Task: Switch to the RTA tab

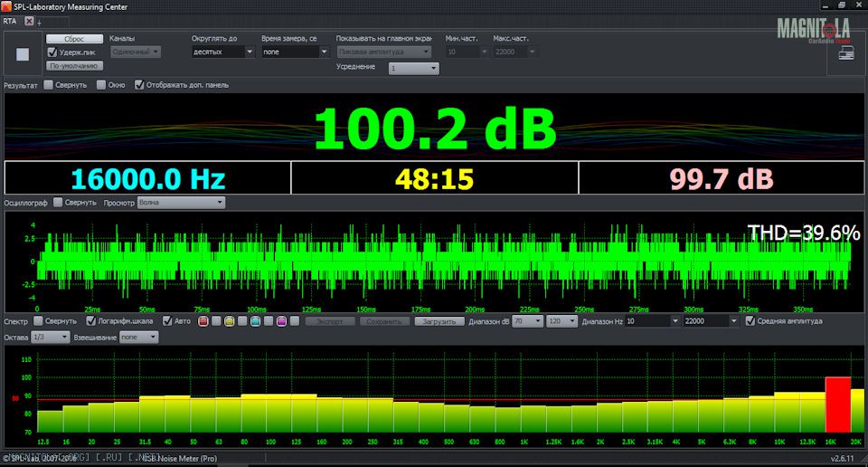Action: tap(11, 21)
